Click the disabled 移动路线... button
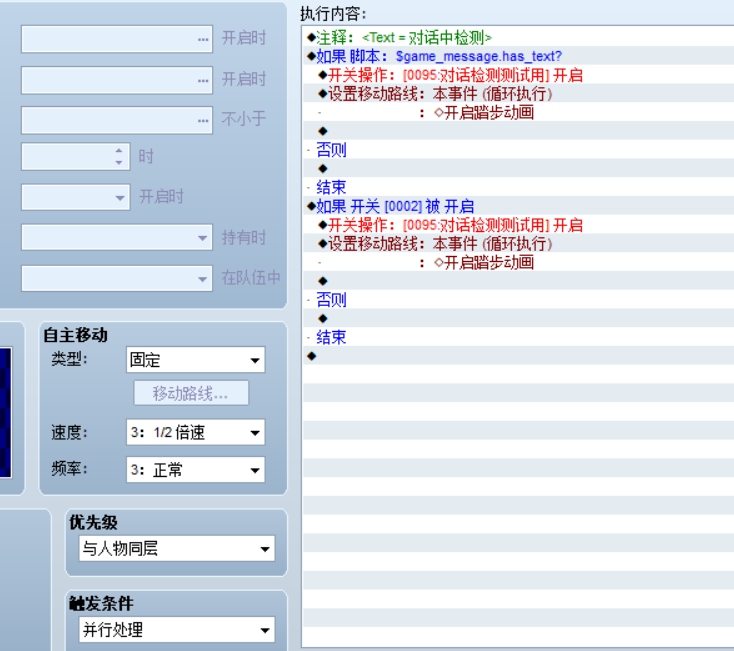Image resolution: width=734 pixels, height=651 pixels. 191,393
